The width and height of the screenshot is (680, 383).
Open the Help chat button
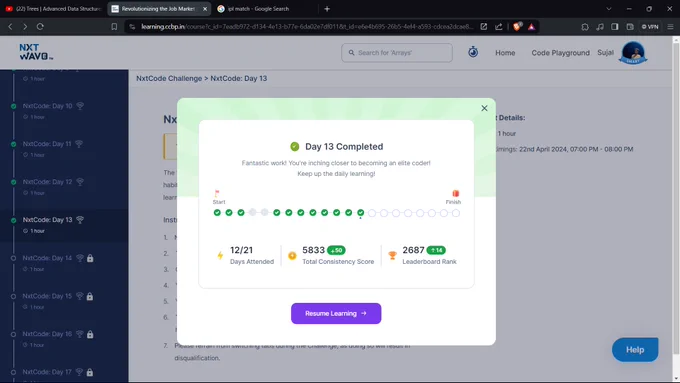(635, 350)
